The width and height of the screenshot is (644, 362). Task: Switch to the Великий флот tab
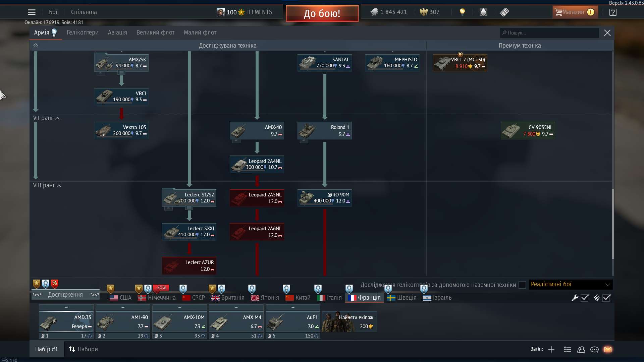(x=155, y=33)
